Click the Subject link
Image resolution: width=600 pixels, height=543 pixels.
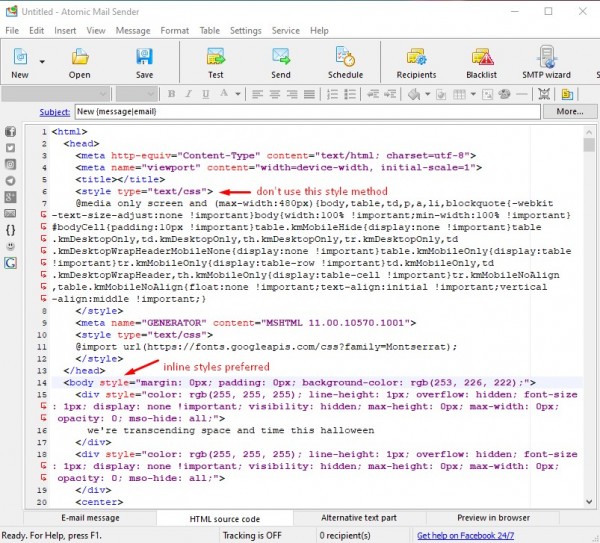coord(55,112)
